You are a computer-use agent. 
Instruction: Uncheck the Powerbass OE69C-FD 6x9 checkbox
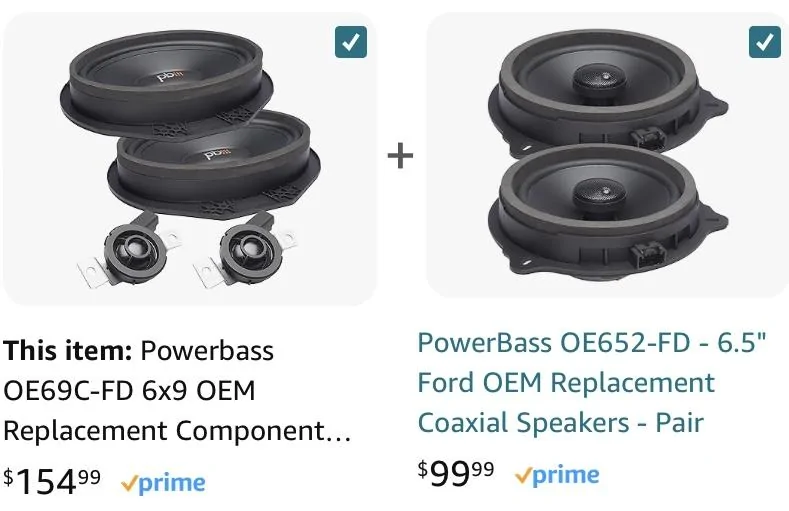[351, 41]
